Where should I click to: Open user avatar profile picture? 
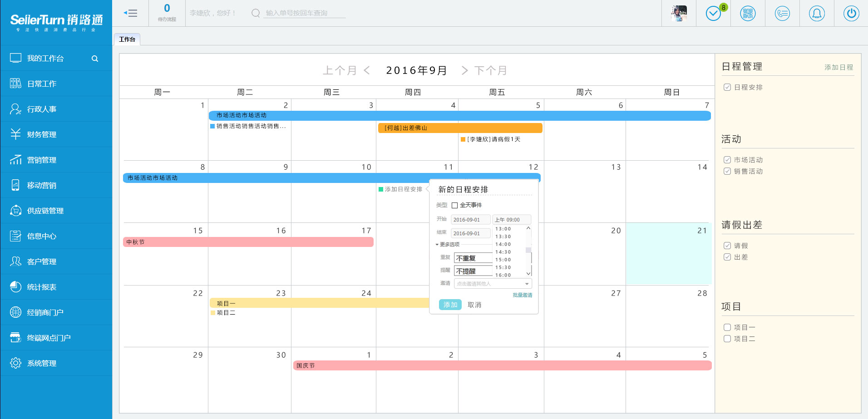click(679, 13)
